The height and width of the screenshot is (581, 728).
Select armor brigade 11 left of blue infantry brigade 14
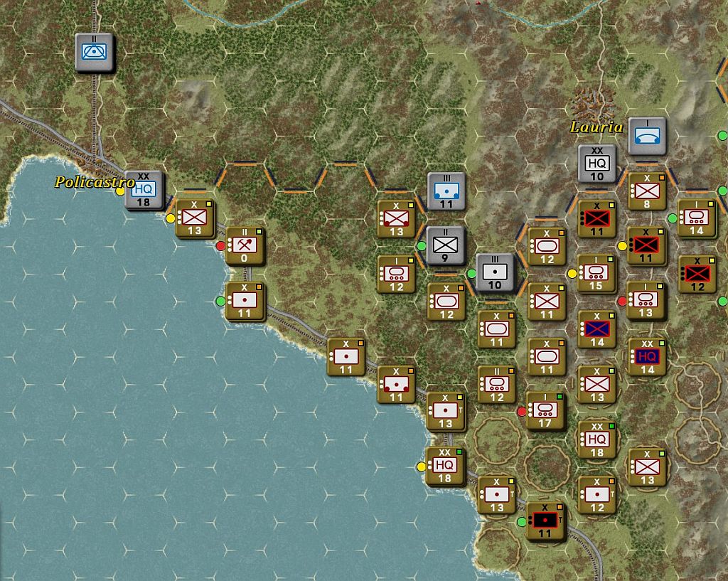pos(547,357)
